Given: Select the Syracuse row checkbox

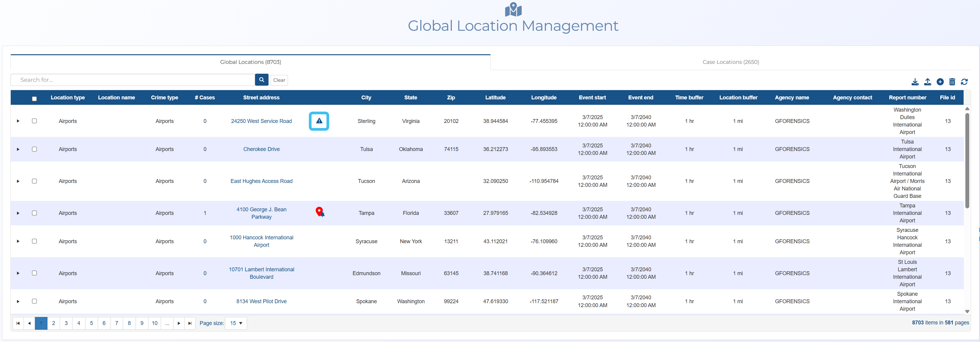Looking at the screenshot, I should coord(34,241).
